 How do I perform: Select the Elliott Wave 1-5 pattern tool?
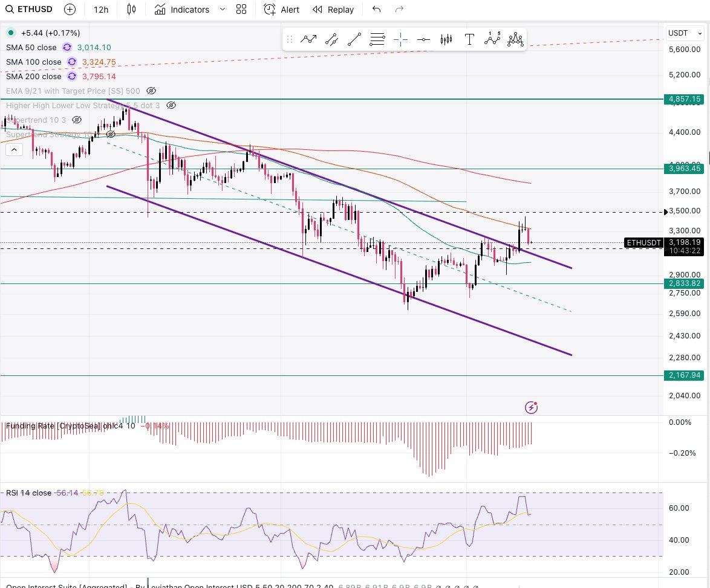click(493, 39)
